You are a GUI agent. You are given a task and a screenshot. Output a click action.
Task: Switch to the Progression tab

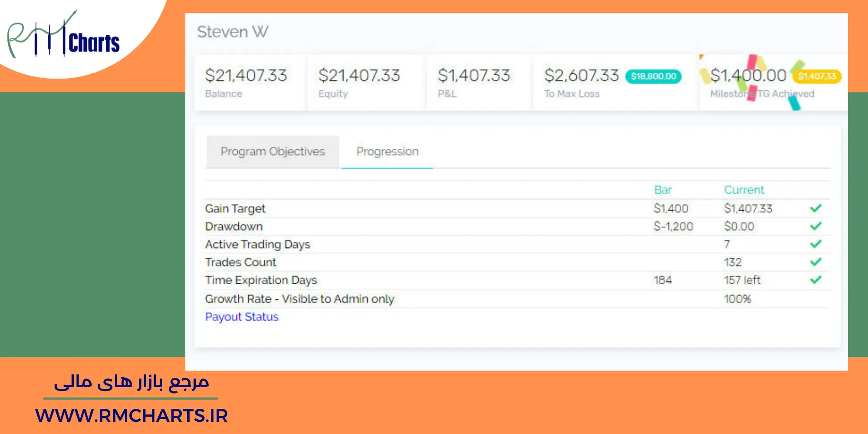[x=387, y=151]
